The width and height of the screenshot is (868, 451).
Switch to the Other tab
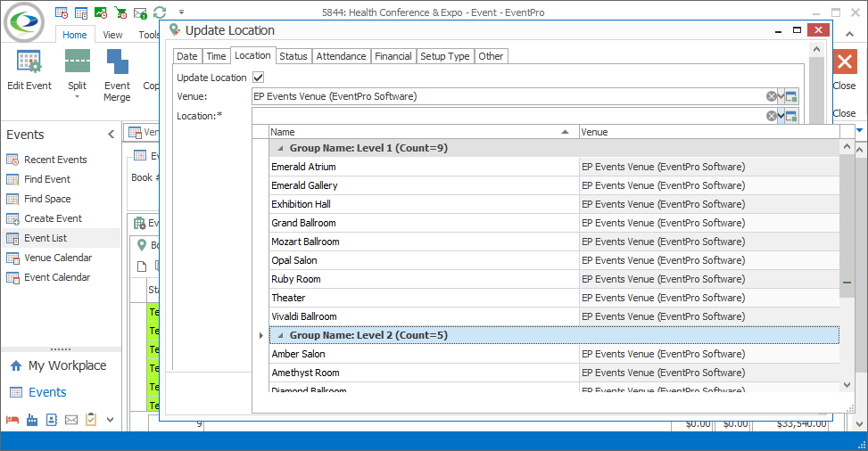pyautogui.click(x=491, y=56)
